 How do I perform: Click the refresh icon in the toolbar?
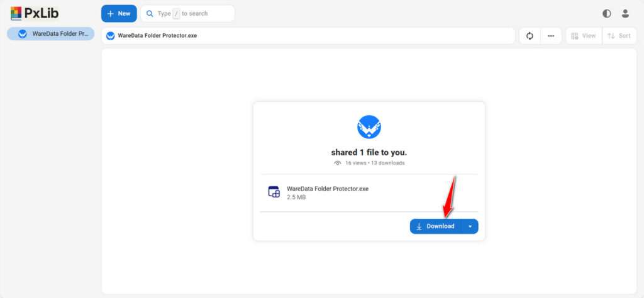[x=530, y=36]
